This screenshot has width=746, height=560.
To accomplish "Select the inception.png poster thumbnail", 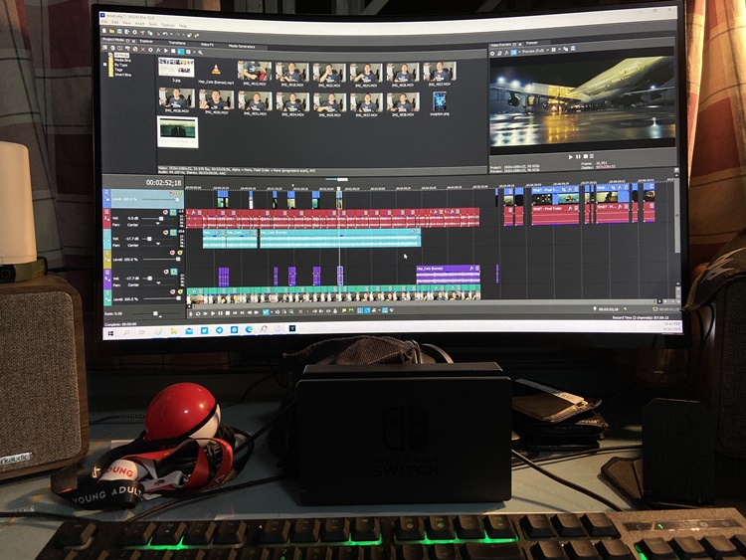I will pyautogui.click(x=440, y=100).
